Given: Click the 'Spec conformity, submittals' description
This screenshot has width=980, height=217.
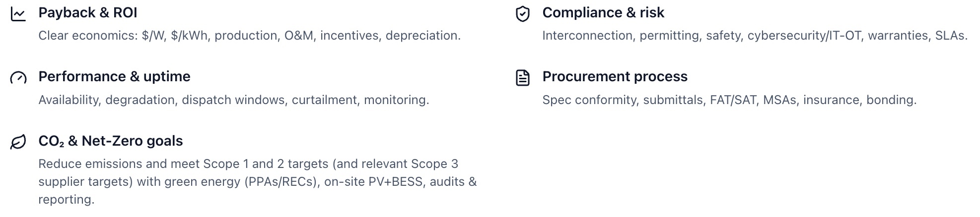Looking at the screenshot, I should coord(729,100).
